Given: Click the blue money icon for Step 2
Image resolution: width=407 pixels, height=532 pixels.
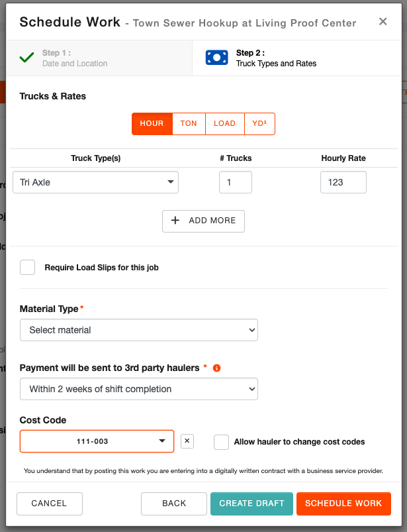Looking at the screenshot, I should pos(216,58).
